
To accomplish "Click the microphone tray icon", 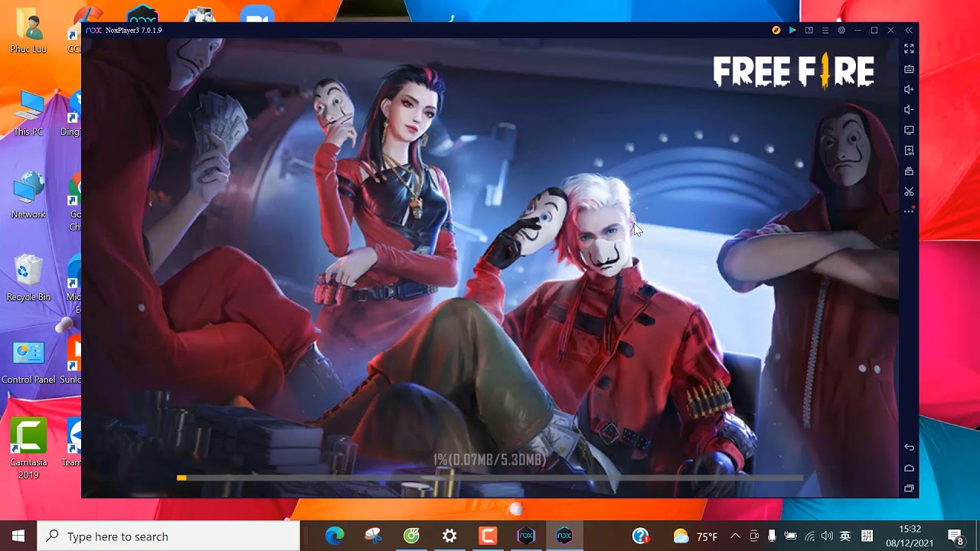I will (x=772, y=536).
